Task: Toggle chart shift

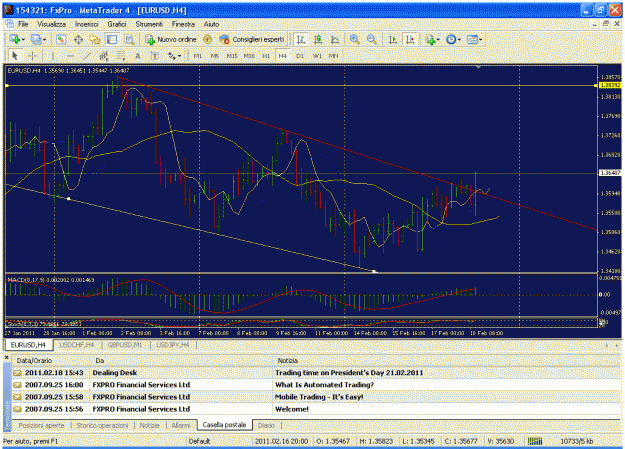Action: [410, 39]
